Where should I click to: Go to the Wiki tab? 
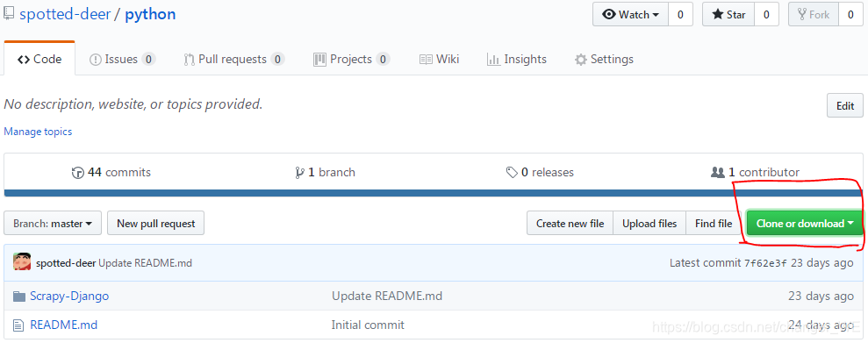[439, 59]
